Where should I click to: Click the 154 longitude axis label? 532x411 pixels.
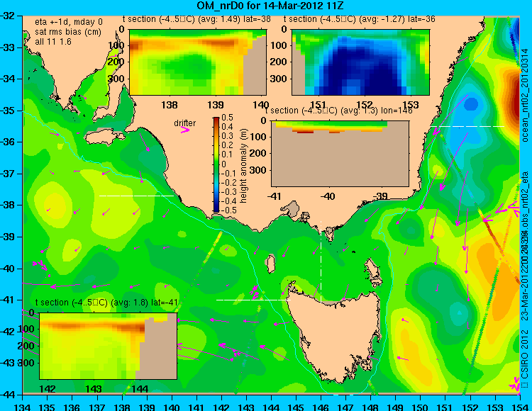click(519, 407)
